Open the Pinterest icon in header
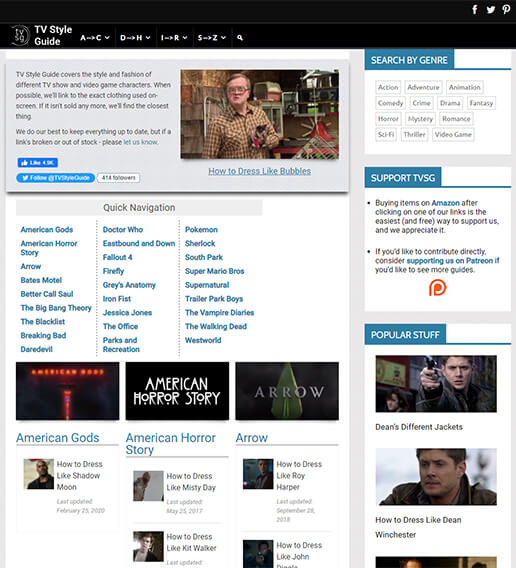516x568 pixels. 506,9
